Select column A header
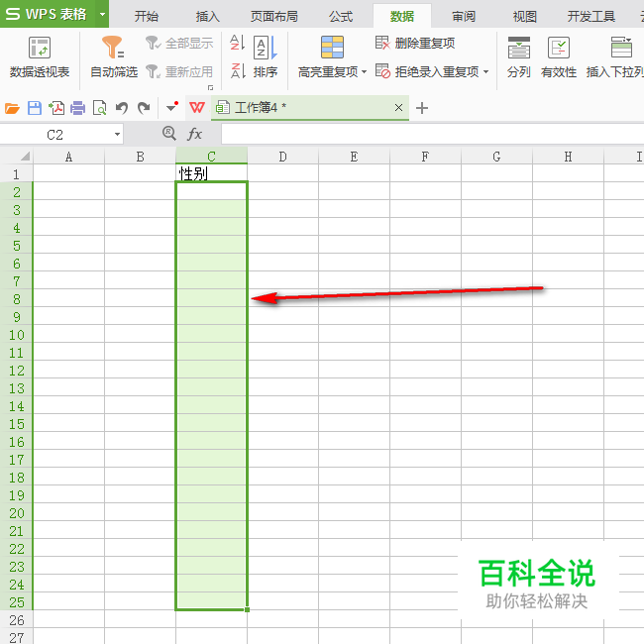Viewport: 644px width, 644px height. point(69,157)
